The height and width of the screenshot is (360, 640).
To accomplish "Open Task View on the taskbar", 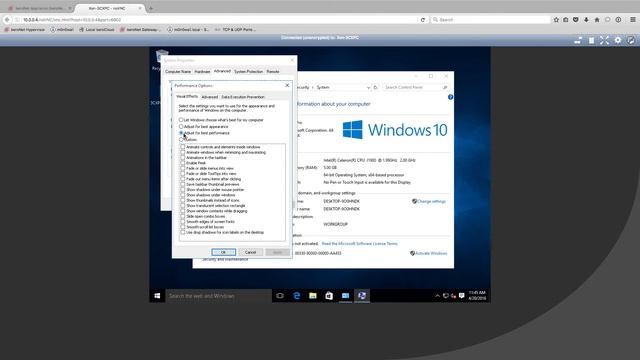I will (280, 296).
